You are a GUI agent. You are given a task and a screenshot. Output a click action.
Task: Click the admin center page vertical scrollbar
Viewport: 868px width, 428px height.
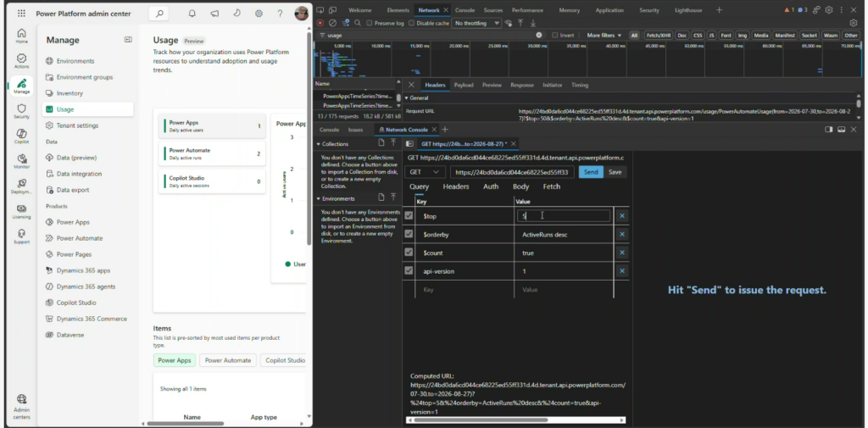tap(309, 138)
